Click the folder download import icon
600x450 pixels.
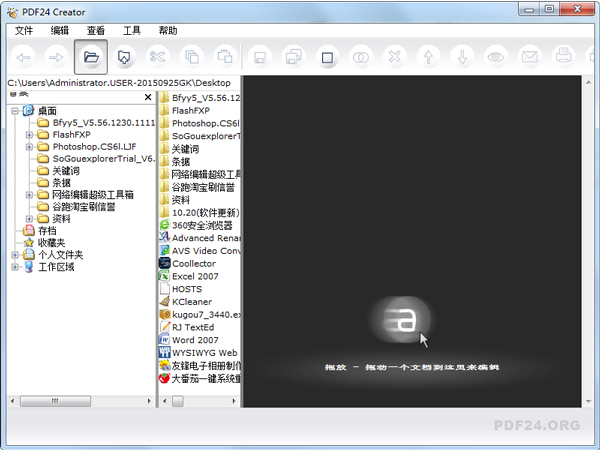[124, 57]
